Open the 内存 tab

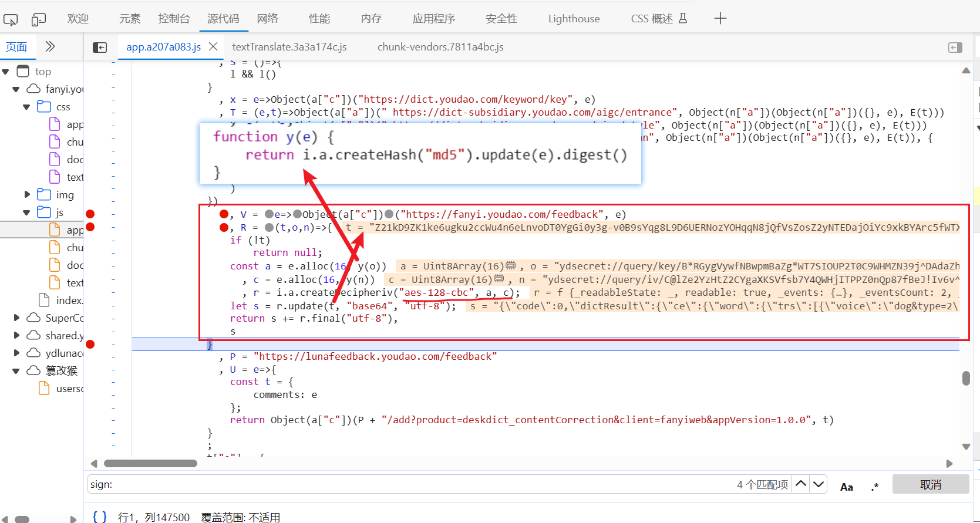(x=371, y=18)
